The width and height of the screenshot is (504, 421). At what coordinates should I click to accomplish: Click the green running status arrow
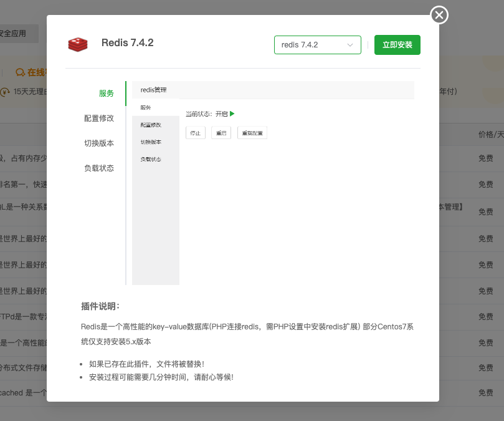(x=232, y=114)
